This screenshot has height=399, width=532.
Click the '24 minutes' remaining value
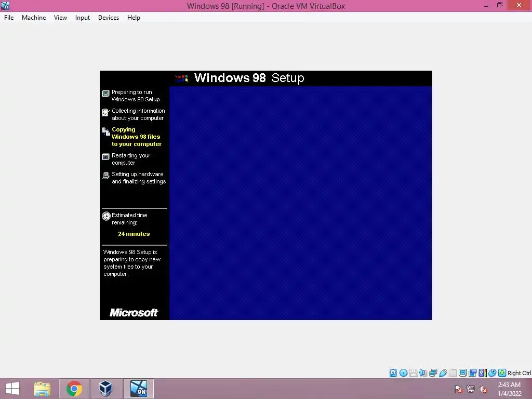(x=134, y=234)
